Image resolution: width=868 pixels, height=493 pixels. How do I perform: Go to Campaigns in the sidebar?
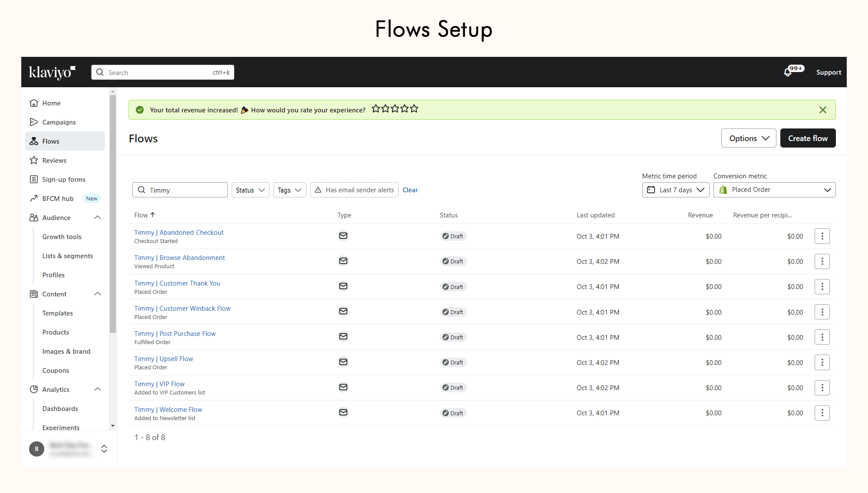59,122
